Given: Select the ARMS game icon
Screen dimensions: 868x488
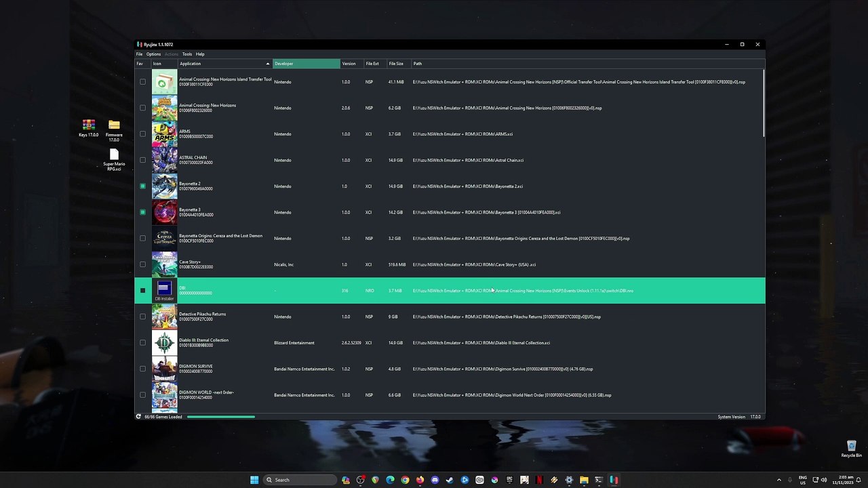Looking at the screenshot, I should [164, 134].
